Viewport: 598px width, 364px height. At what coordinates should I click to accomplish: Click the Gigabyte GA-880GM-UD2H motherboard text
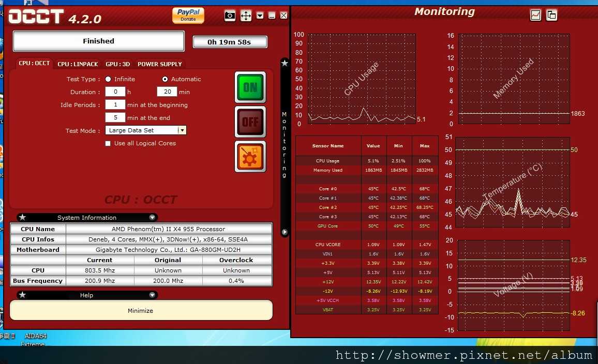(x=168, y=250)
